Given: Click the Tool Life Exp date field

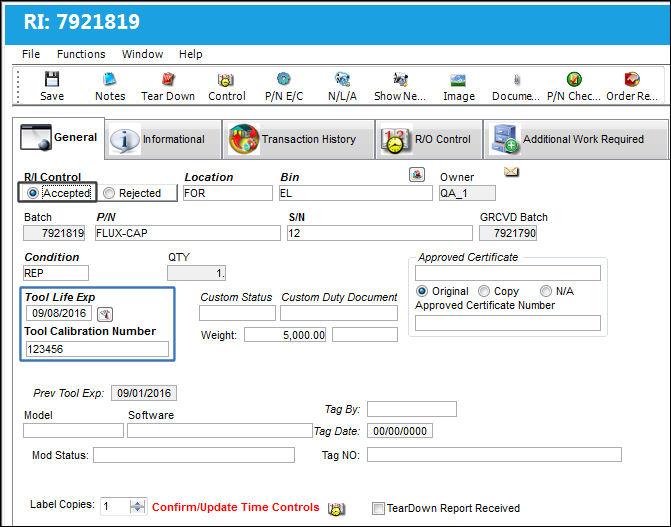Looking at the screenshot, I should click(x=59, y=313).
